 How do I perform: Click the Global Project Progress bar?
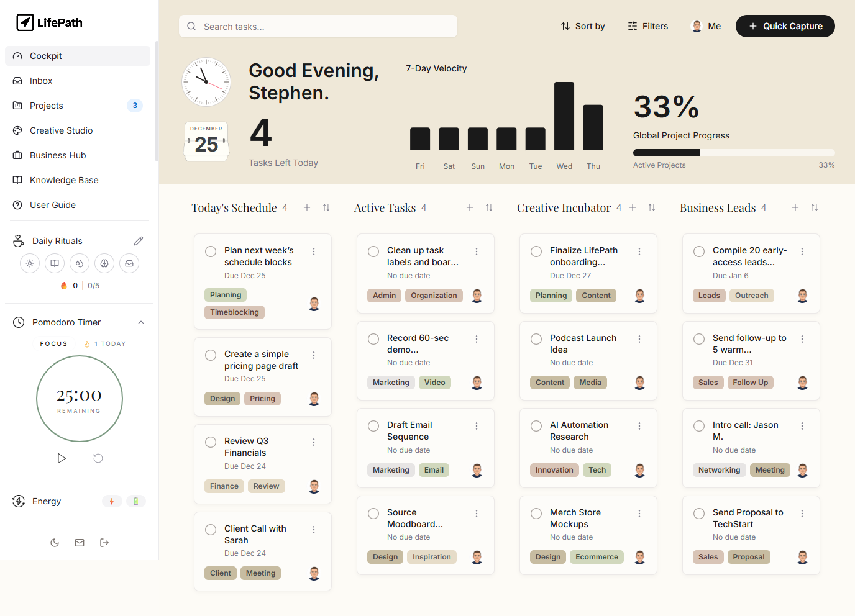click(x=734, y=153)
